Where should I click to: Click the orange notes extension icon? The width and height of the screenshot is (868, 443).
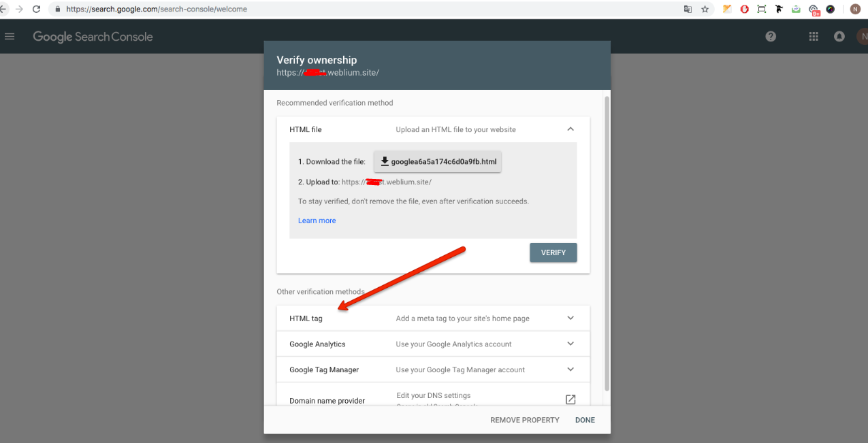point(727,10)
